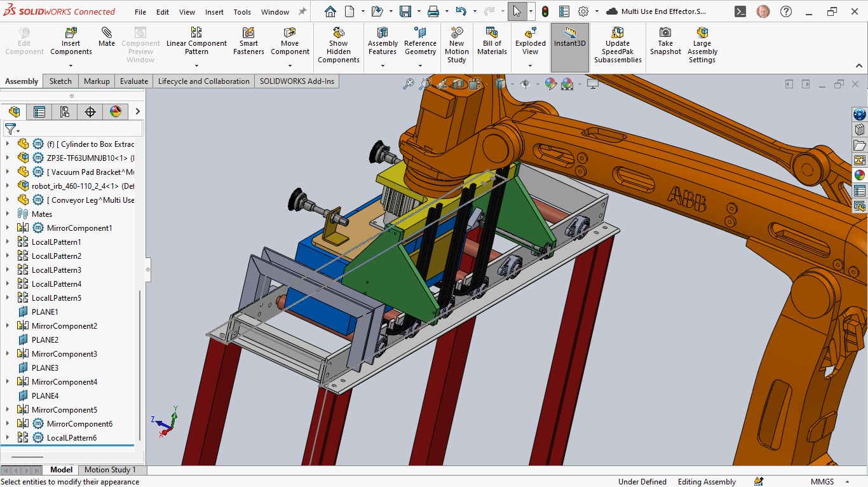
Task: Open the DisplayManager color ball tab
Action: pos(116,112)
